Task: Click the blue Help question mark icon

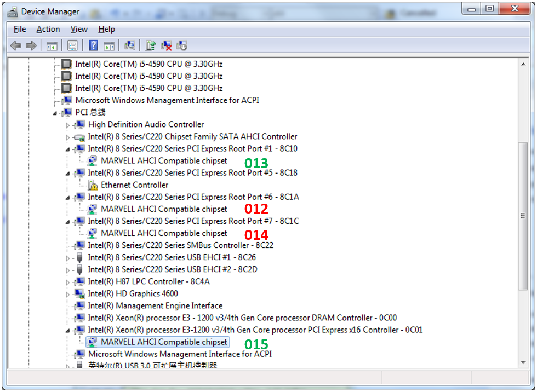Action: pos(93,45)
